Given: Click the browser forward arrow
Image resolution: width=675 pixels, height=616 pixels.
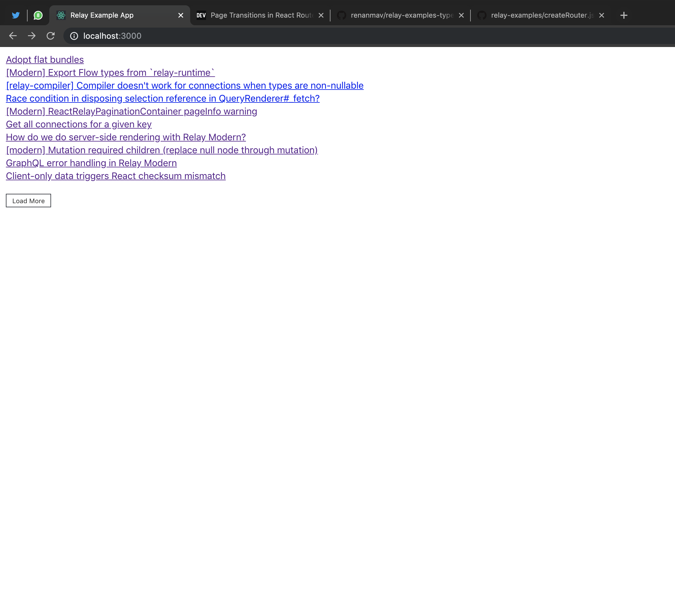Looking at the screenshot, I should pyautogui.click(x=31, y=36).
